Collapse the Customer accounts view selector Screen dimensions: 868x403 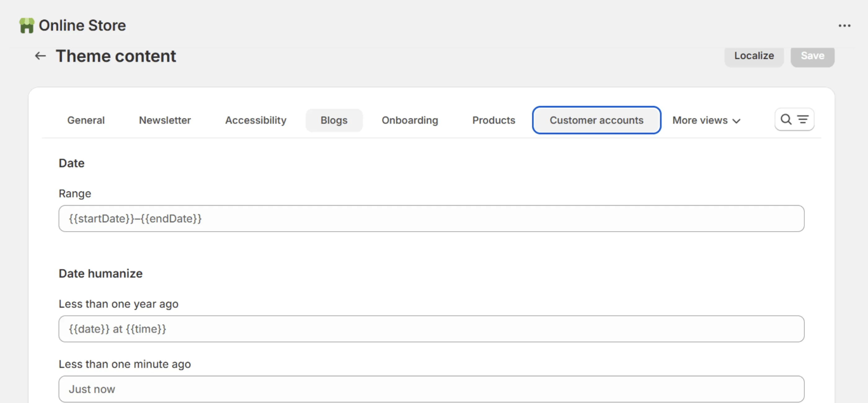596,120
